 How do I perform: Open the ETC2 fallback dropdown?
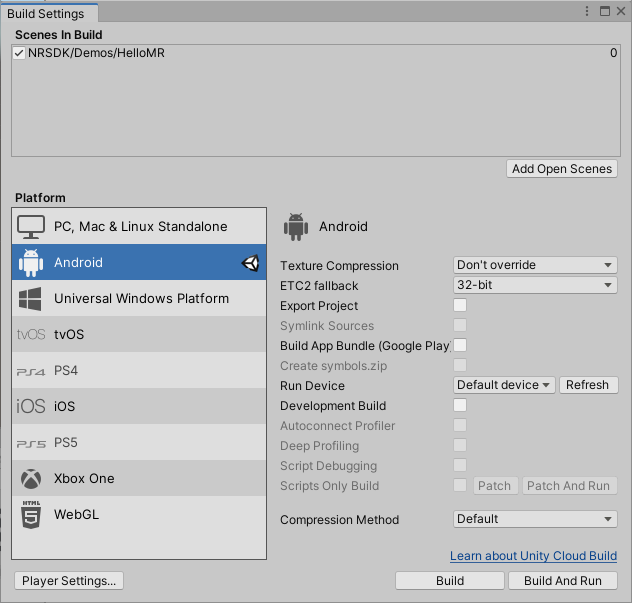pyautogui.click(x=535, y=285)
